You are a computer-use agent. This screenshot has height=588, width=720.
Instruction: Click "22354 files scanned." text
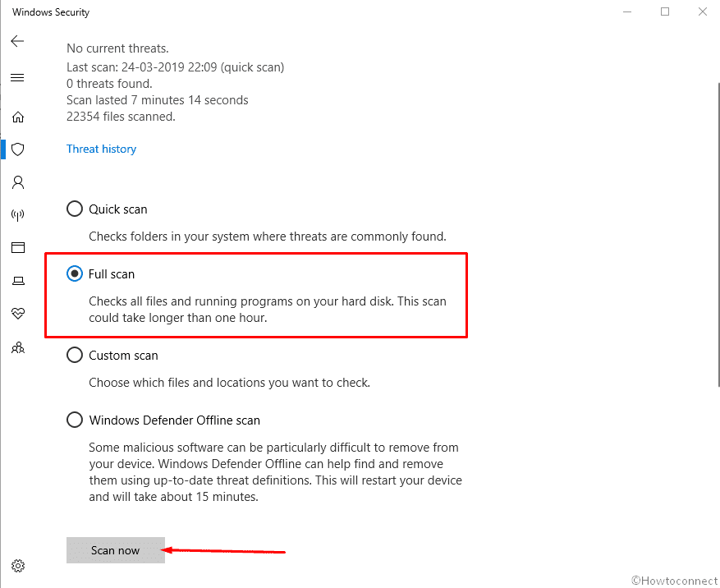(121, 117)
